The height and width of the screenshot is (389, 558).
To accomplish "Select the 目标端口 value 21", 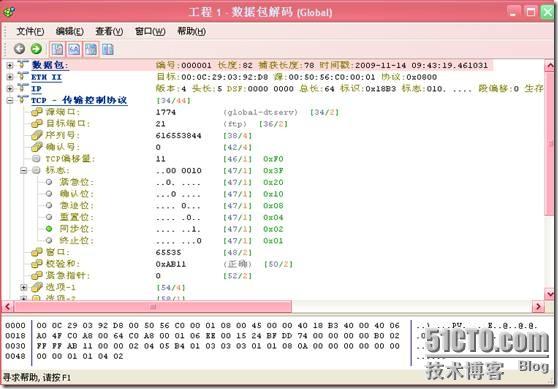I will 160,124.
